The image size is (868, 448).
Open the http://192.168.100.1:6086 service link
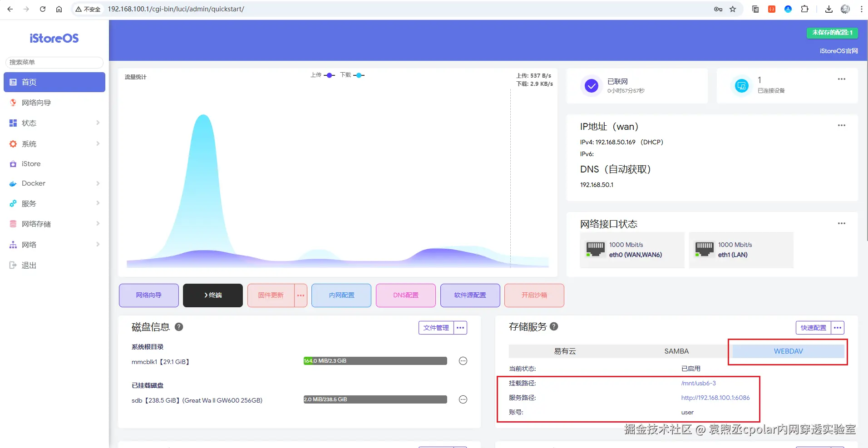coord(715,398)
